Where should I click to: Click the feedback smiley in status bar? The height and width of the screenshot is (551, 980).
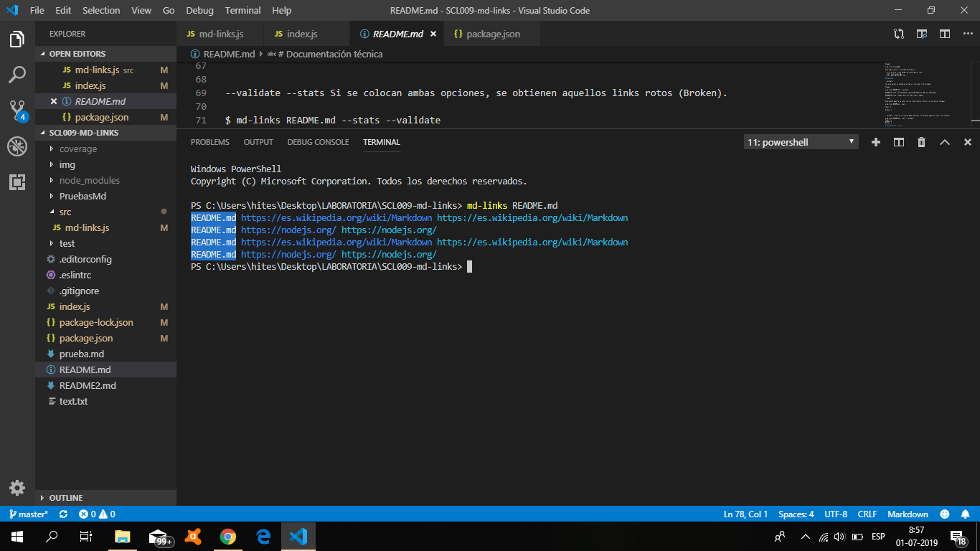(945, 514)
